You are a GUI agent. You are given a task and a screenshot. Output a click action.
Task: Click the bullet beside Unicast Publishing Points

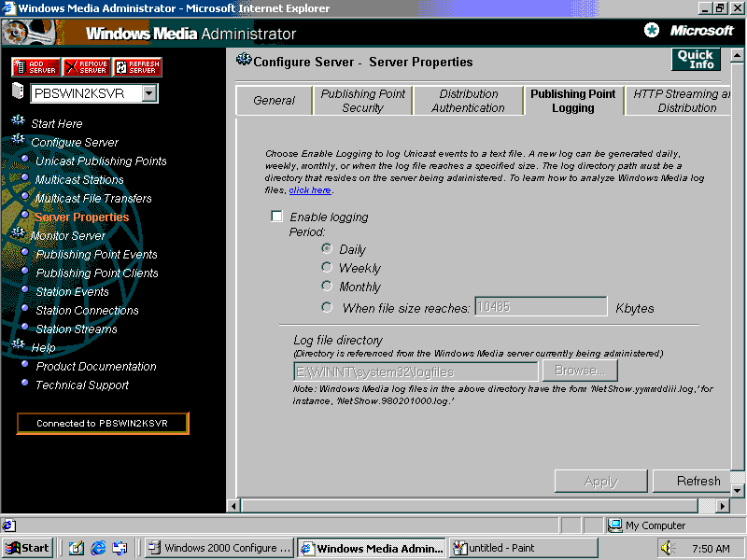(x=25, y=159)
